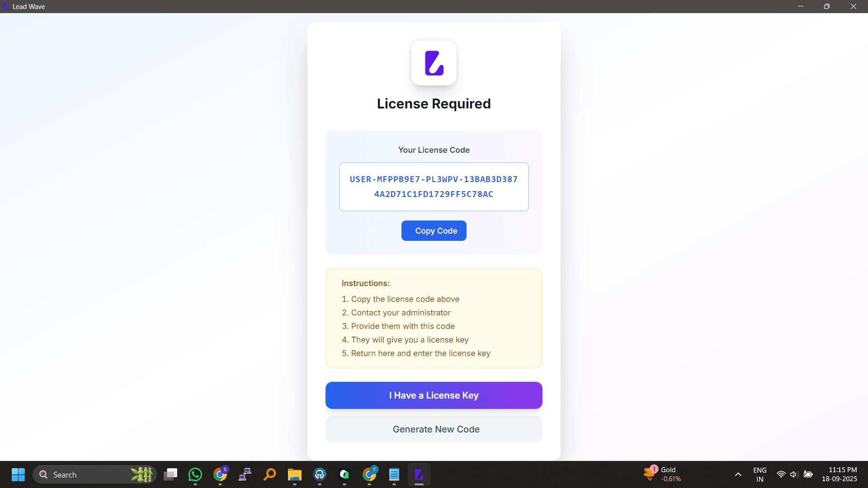Screen dimensions: 868x488
Task: Launch the orange magnifier search app
Action: coord(270,474)
